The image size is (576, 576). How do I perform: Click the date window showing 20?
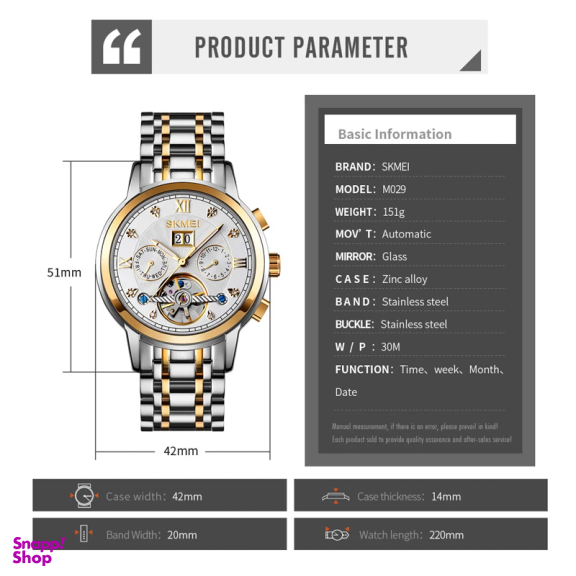tap(183, 239)
